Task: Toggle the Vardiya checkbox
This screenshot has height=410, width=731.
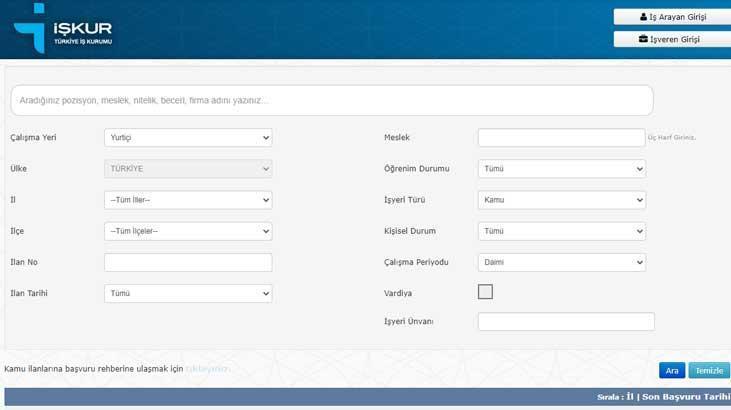Action: 485,292
